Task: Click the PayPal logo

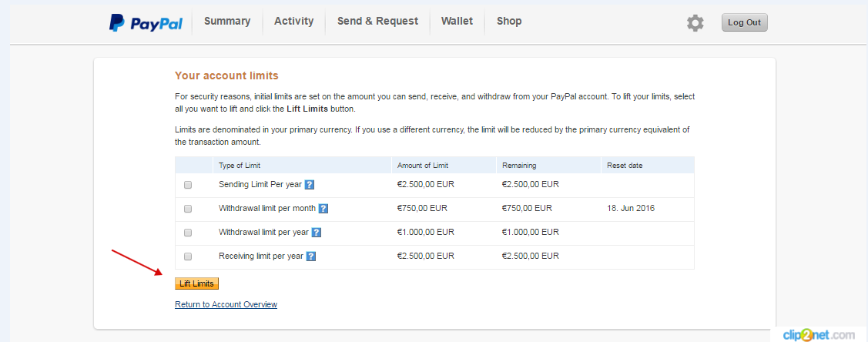Action: (x=146, y=22)
